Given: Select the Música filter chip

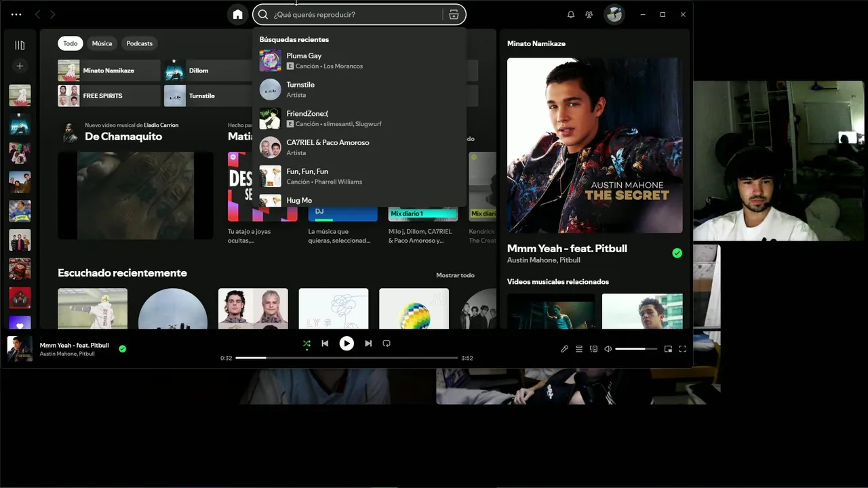Looking at the screenshot, I should point(102,43).
